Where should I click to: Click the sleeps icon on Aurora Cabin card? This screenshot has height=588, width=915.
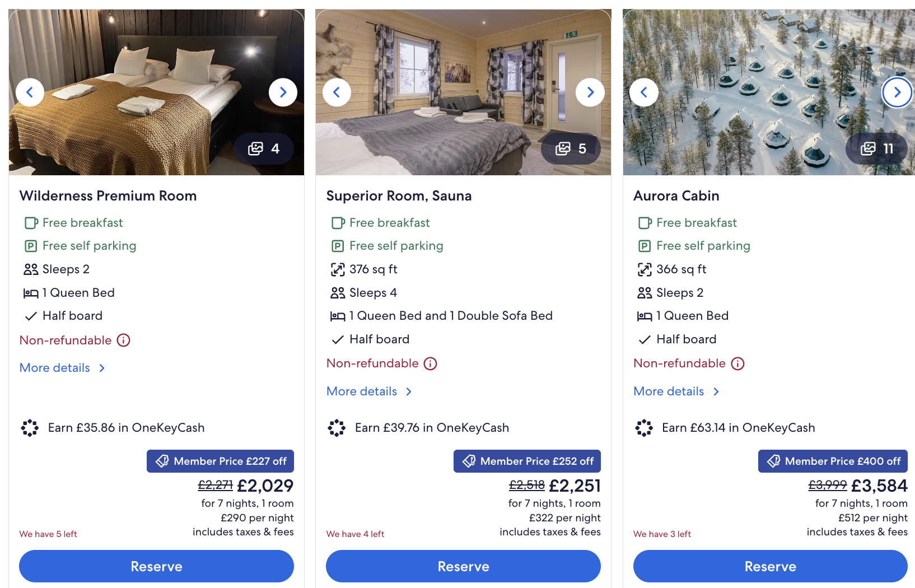pos(645,292)
